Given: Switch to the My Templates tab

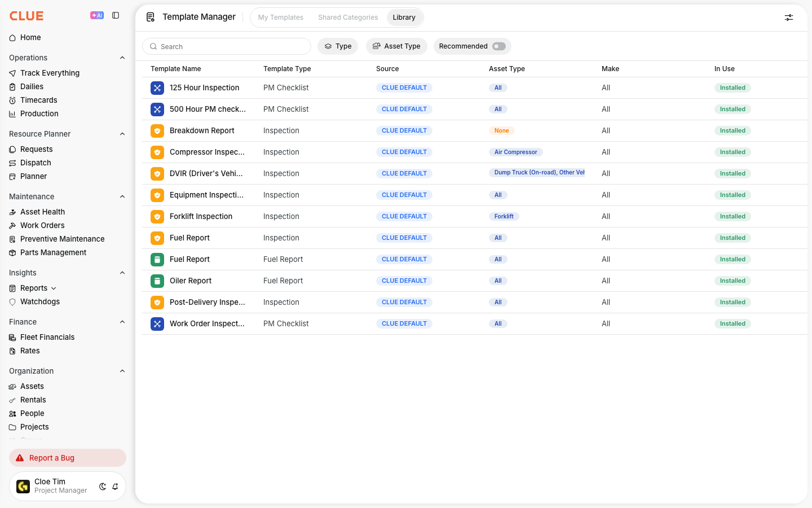Looking at the screenshot, I should pos(281,17).
